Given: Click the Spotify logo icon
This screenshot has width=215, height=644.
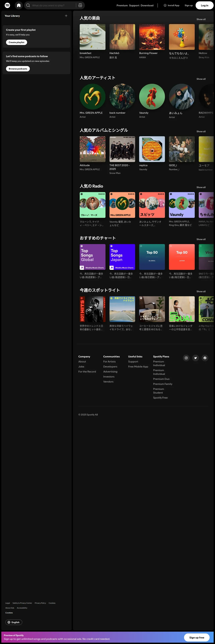Looking at the screenshot, I should 8,5.
